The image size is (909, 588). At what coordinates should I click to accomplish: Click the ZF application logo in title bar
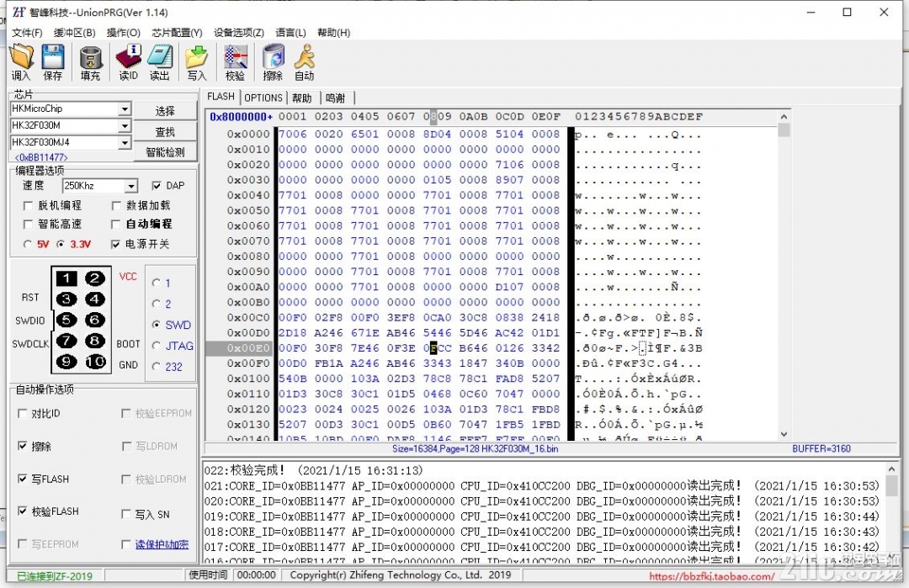point(19,12)
